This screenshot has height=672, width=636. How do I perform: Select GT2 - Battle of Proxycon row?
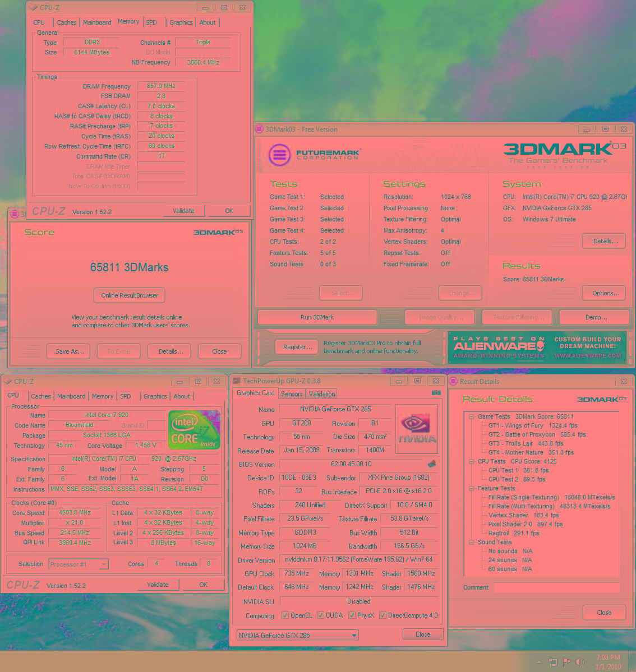pyautogui.click(x=537, y=434)
